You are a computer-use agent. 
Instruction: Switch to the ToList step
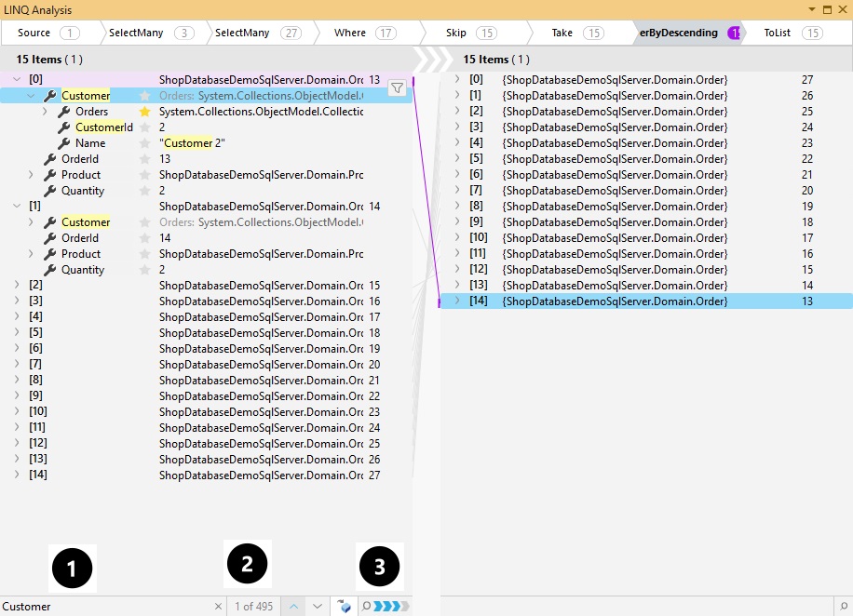coord(794,33)
